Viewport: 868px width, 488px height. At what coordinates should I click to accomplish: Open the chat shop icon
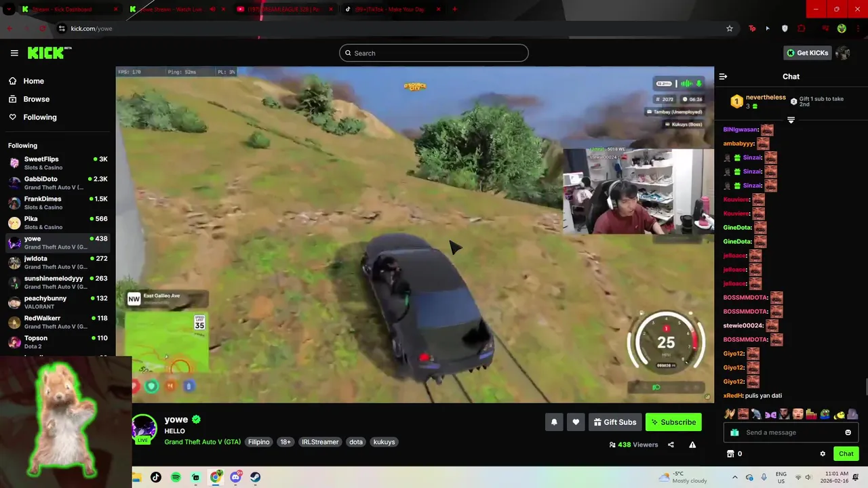730,453
